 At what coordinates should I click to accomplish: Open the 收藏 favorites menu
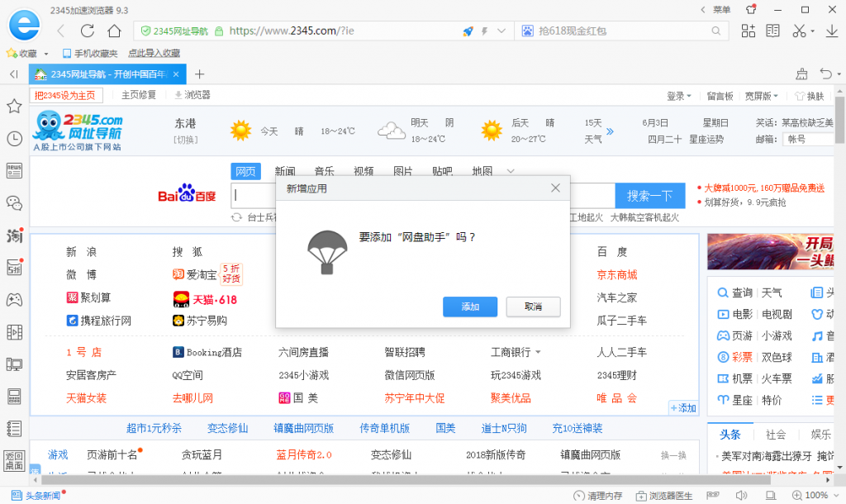pos(27,54)
